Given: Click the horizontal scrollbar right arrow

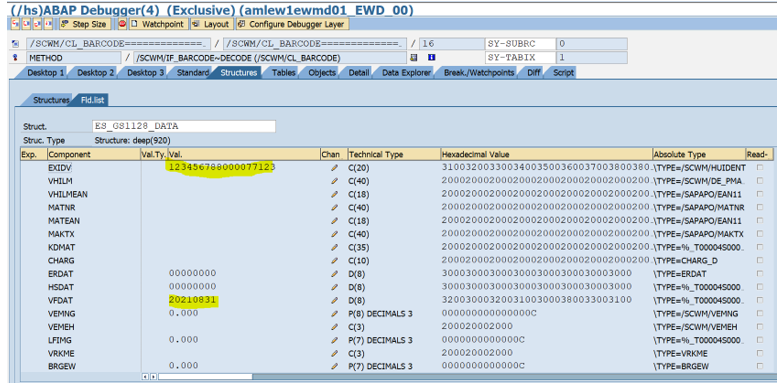Looking at the screenshot, I should click(x=153, y=377).
